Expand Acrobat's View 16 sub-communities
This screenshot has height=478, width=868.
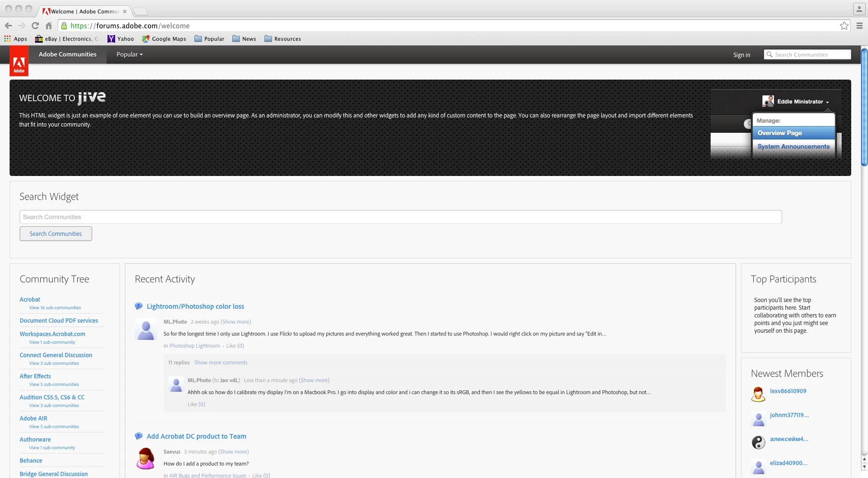(x=55, y=308)
